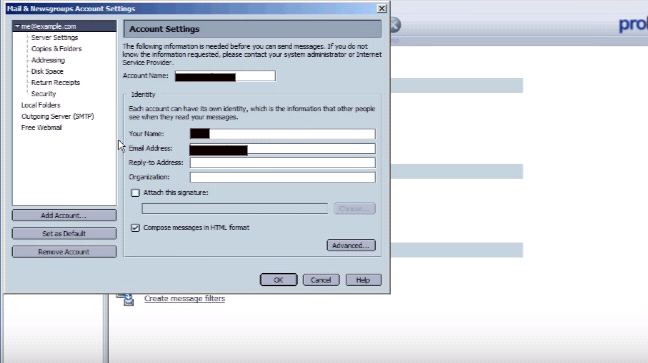
Task: Open Copies & Folders settings
Action: tap(56, 49)
